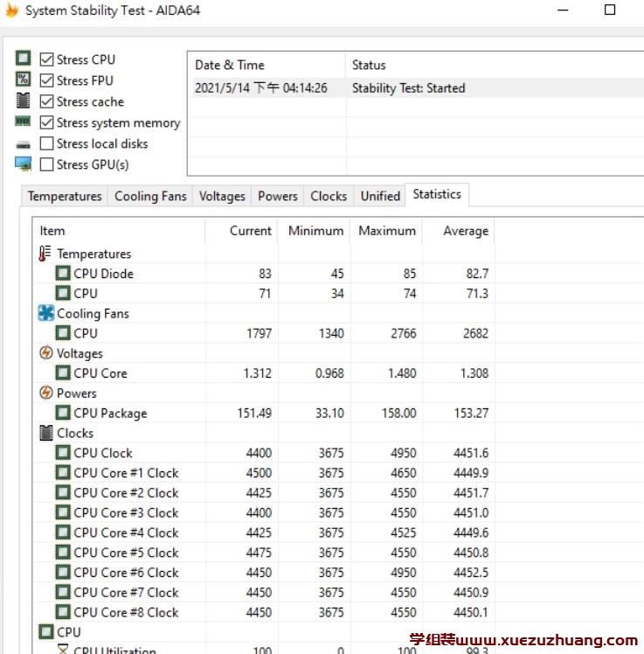Click the system memory RAM icon
This screenshot has height=654, width=644.
coord(23,121)
